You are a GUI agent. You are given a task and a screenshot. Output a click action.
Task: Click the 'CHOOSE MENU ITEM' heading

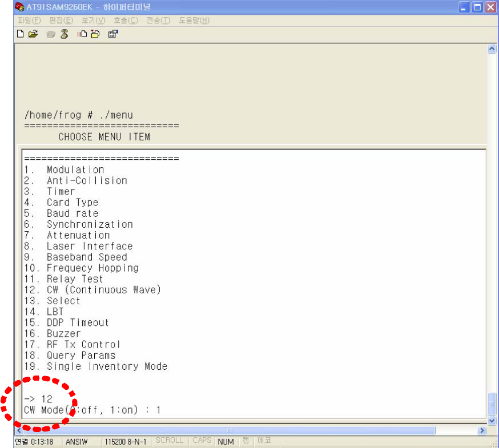click(104, 137)
